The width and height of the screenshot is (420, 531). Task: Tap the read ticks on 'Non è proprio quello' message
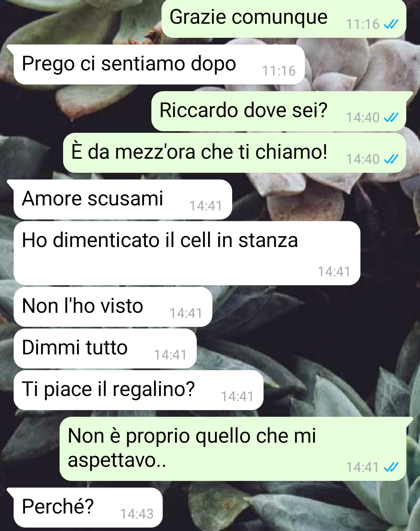(391, 467)
